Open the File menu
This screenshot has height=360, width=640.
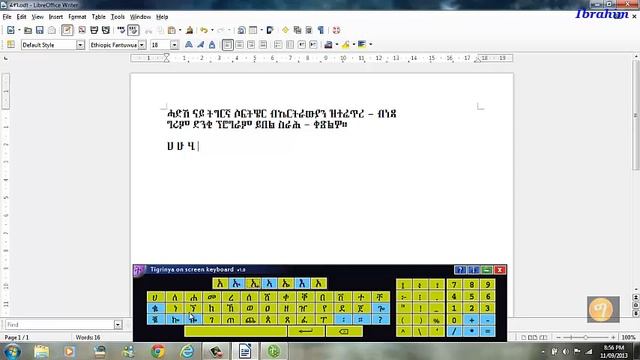(7, 17)
